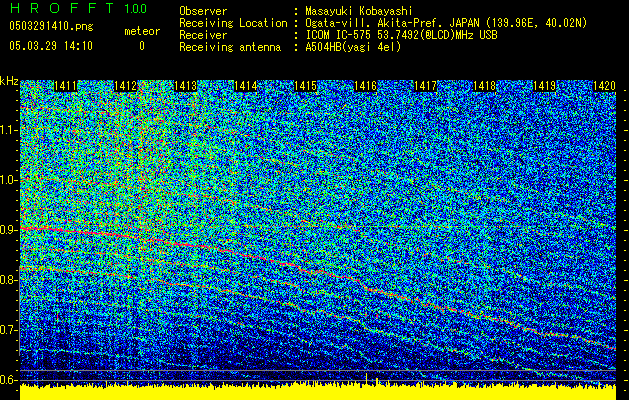Click the Observer label
This screenshot has height=400, width=629.
203,11
